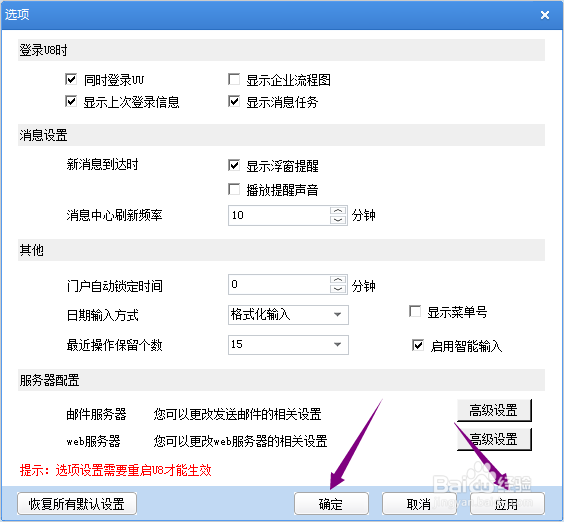
Task: Check the 显示菜单号 box
Action: [415, 311]
